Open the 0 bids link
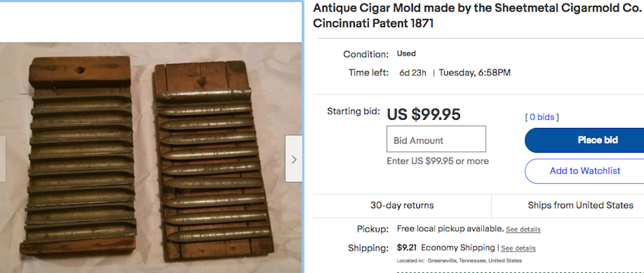 click(x=542, y=117)
